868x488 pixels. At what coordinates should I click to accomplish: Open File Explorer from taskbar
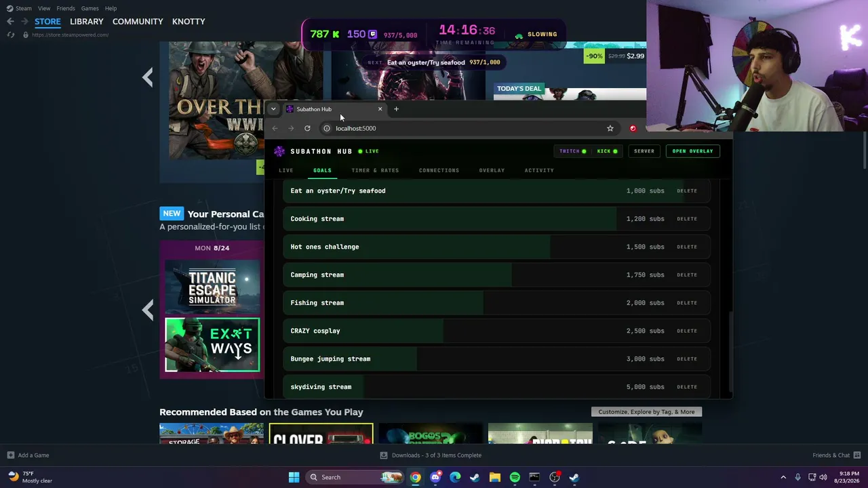tap(495, 477)
